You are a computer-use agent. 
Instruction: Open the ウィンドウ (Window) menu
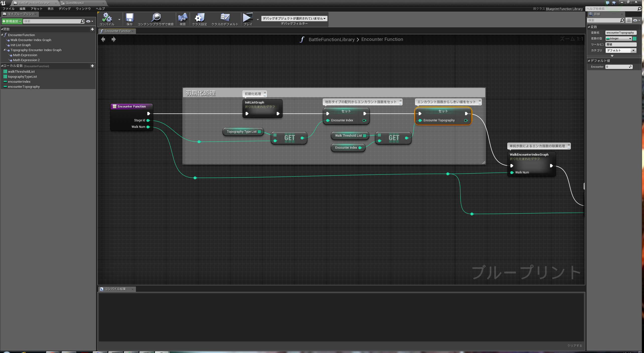coord(83,9)
